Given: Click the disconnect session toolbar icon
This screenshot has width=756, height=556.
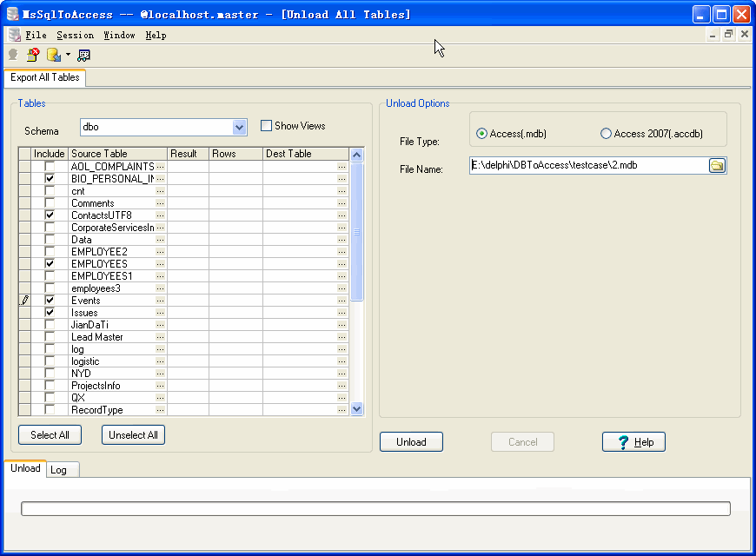Looking at the screenshot, I should (x=33, y=55).
